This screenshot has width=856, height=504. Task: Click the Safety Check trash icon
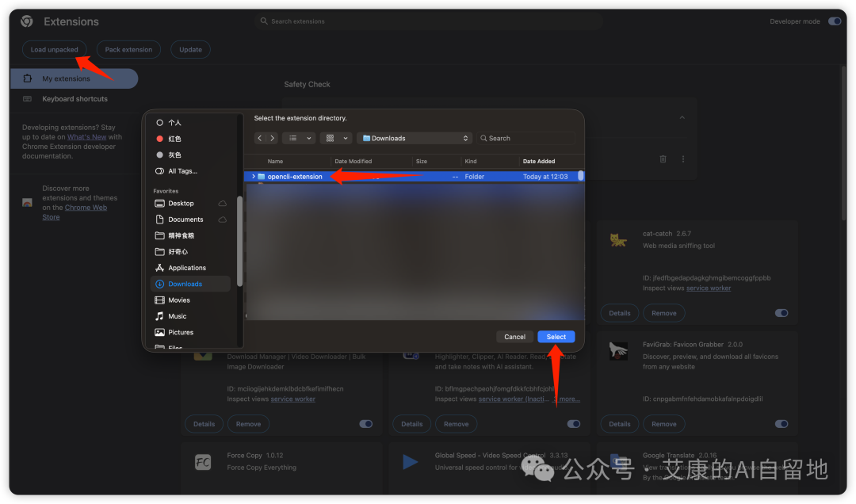pyautogui.click(x=663, y=159)
